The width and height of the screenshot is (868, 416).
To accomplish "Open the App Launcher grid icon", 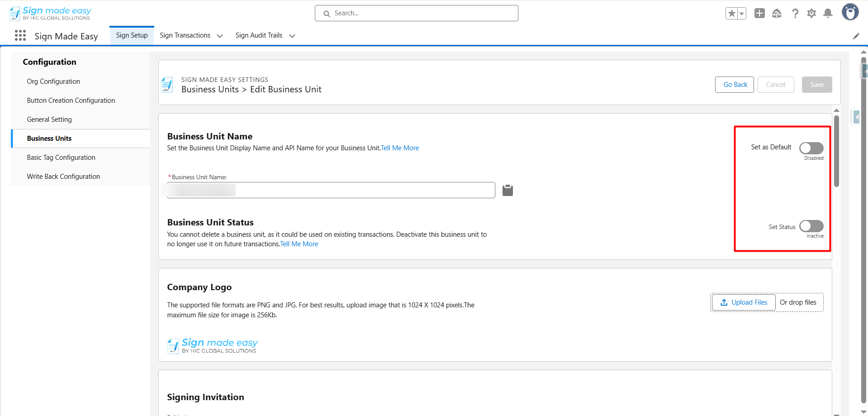I will (20, 36).
